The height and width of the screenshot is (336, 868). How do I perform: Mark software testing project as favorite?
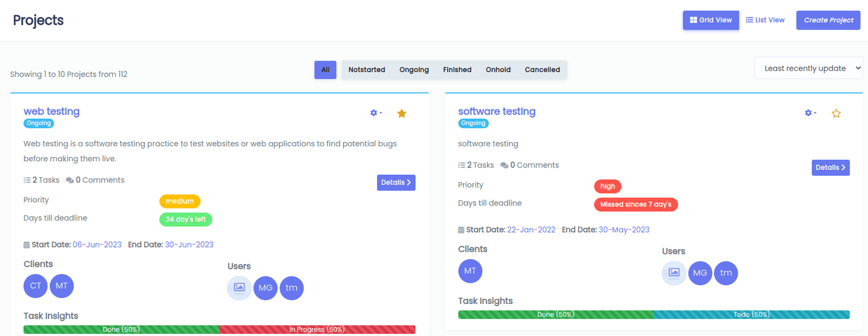(836, 113)
